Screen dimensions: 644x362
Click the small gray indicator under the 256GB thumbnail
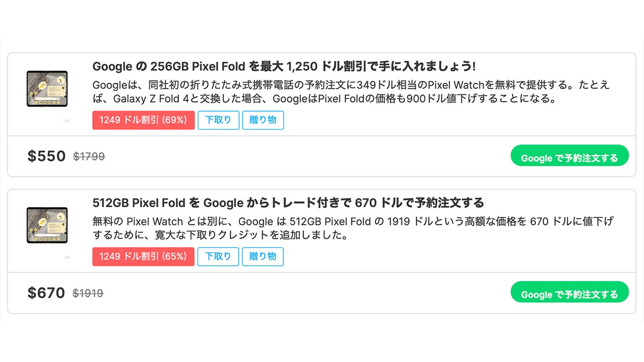point(67,121)
